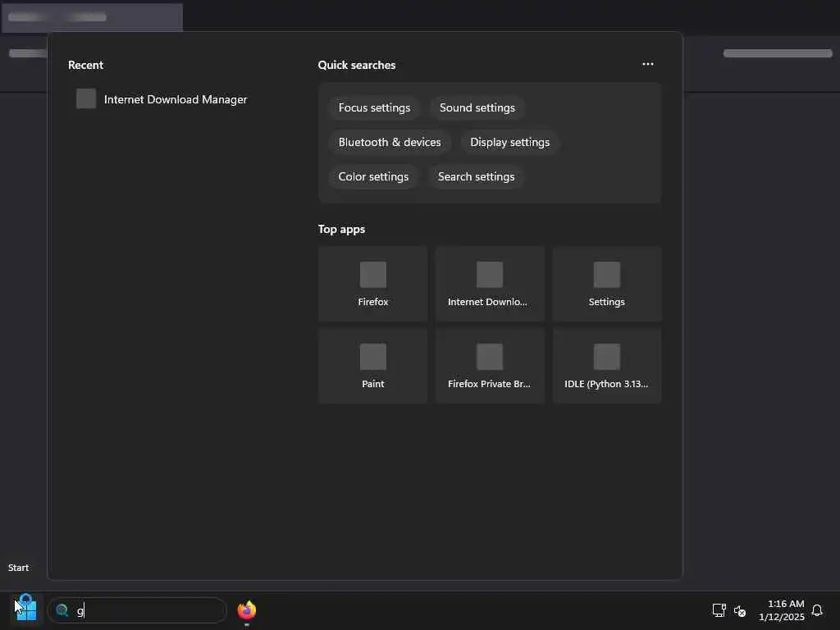The width and height of the screenshot is (840, 630).
Task: Launch Firefox from Top apps
Action: coord(373,284)
